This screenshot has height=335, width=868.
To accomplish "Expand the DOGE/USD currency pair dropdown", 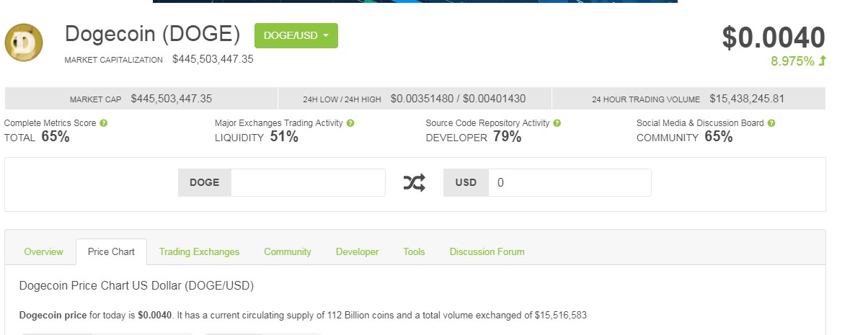I will (x=296, y=36).
